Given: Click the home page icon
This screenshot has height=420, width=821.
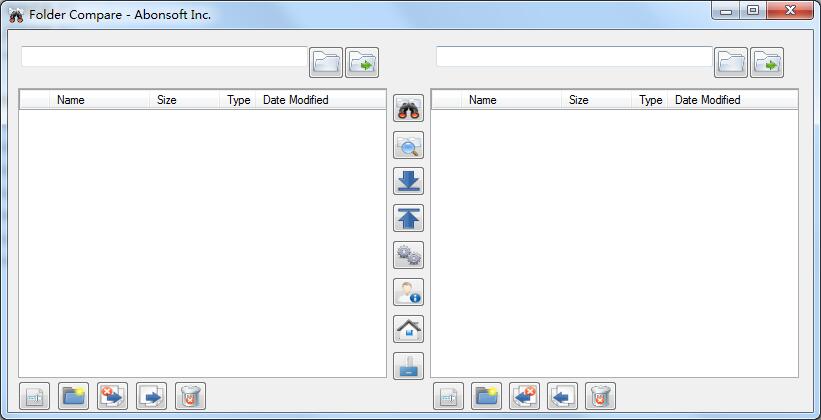Looking at the screenshot, I should point(408,329).
